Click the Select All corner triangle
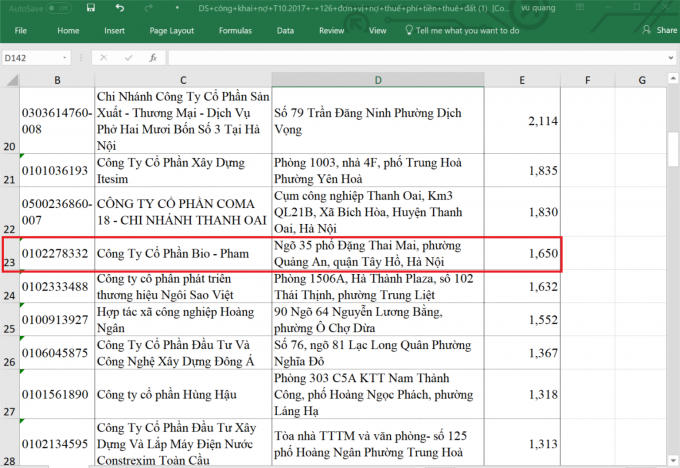This screenshot has height=468, width=680. pos(10,80)
